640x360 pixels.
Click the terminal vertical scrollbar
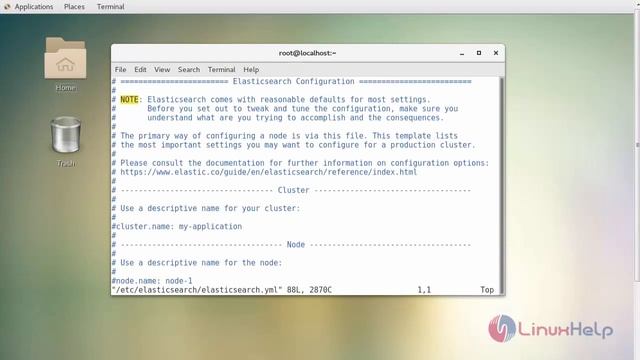[502, 185]
